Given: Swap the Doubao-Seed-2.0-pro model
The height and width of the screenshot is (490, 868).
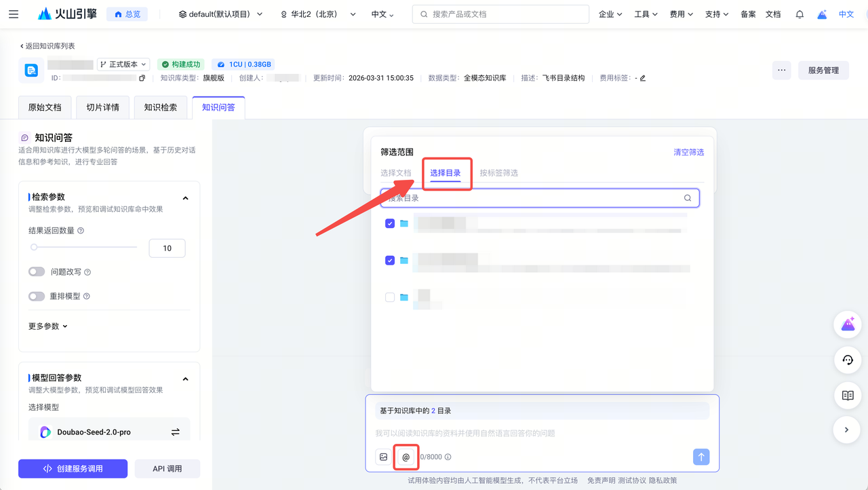Looking at the screenshot, I should (175, 432).
